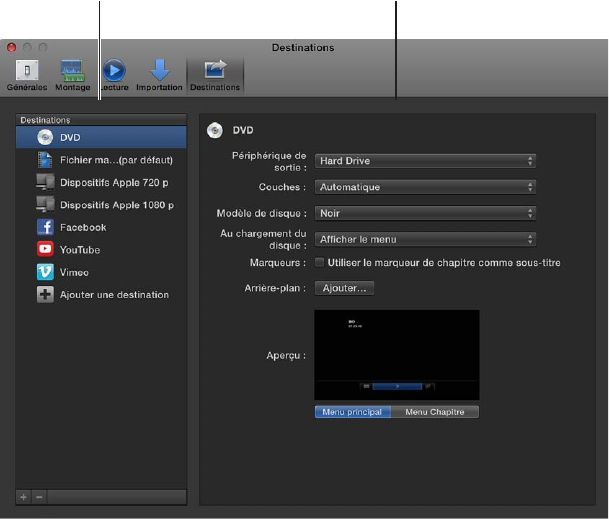The width and height of the screenshot is (609, 519).
Task: Add destination with bottom plus button
Action: point(24,497)
